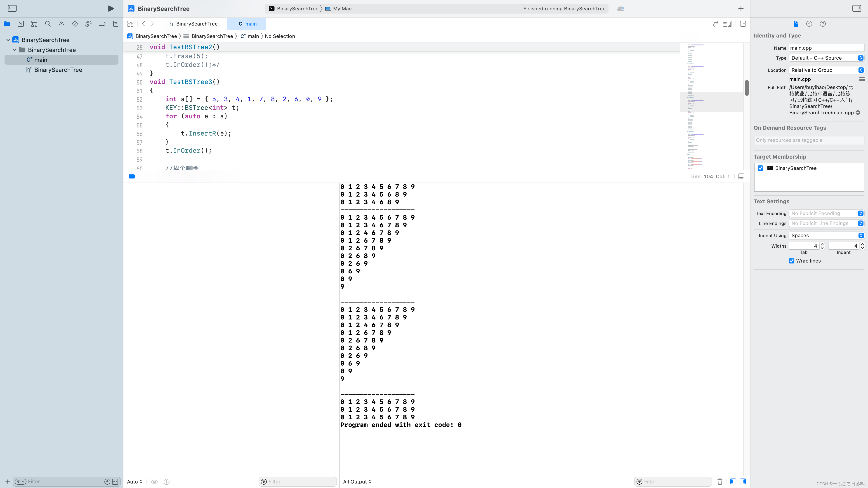Open the Breakpoint navigator

(102, 23)
